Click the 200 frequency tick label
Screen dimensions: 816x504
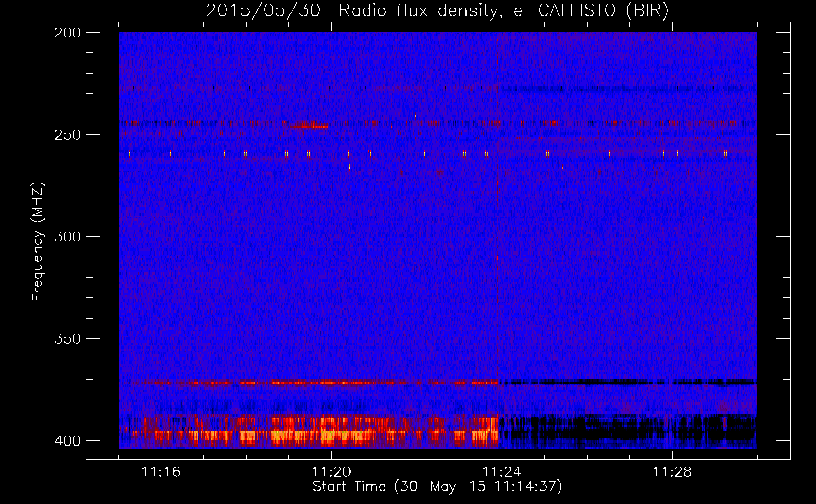tap(67, 33)
